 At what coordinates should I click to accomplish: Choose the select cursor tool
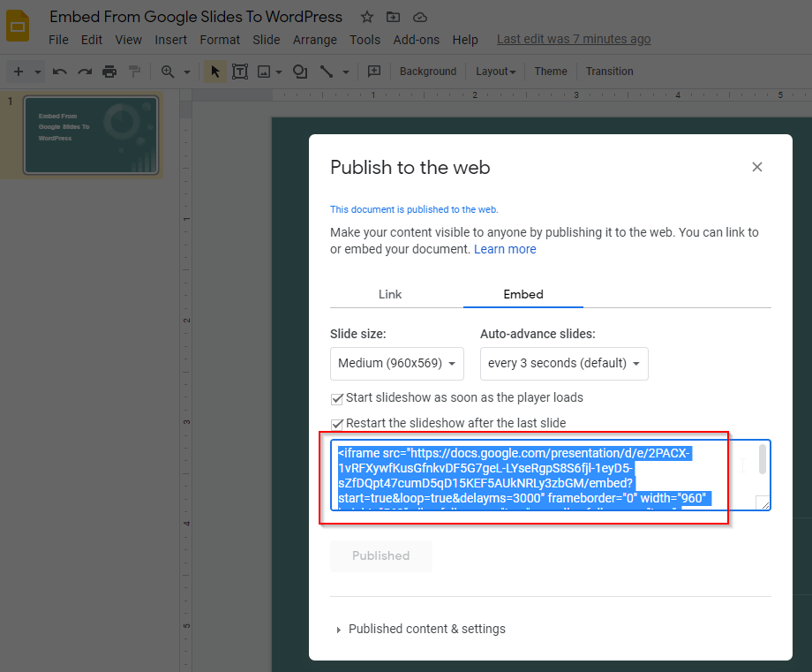point(215,72)
